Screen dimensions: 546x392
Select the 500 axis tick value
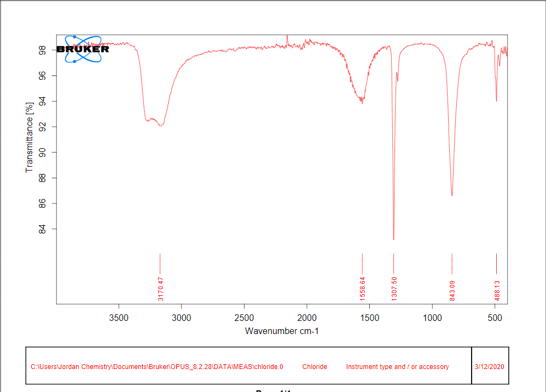click(x=496, y=318)
